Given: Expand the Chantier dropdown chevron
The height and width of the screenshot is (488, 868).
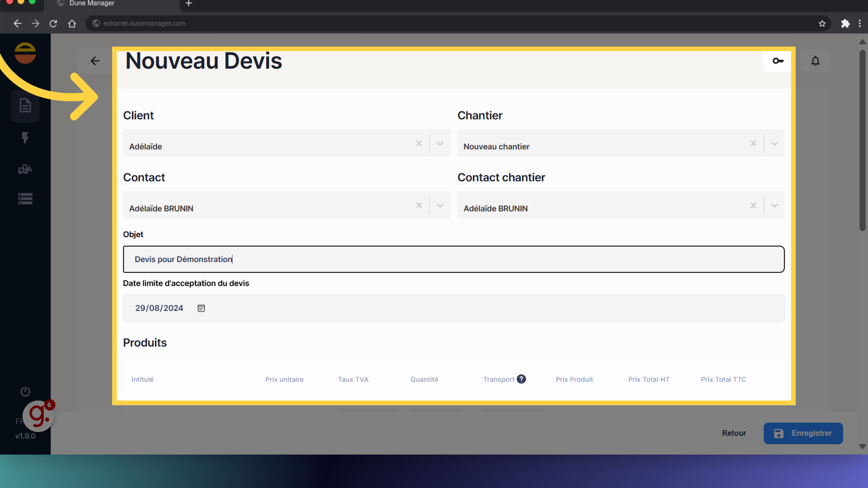Looking at the screenshot, I should 774,143.
